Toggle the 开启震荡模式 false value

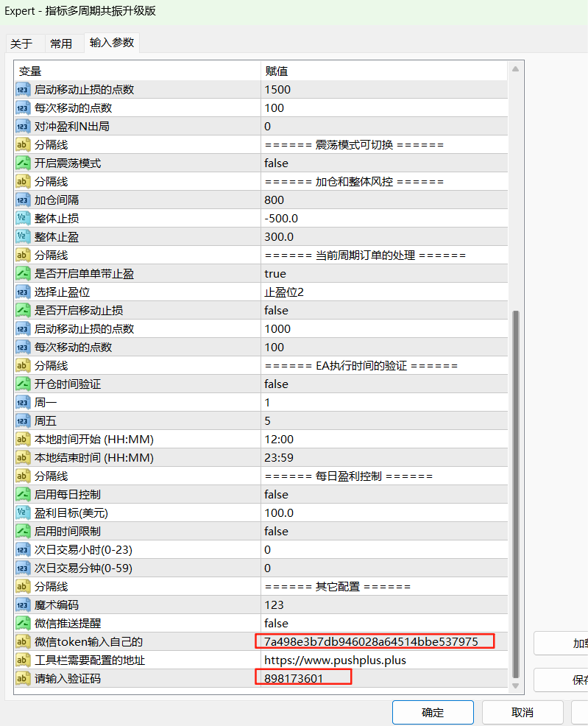pyautogui.click(x=384, y=163)
